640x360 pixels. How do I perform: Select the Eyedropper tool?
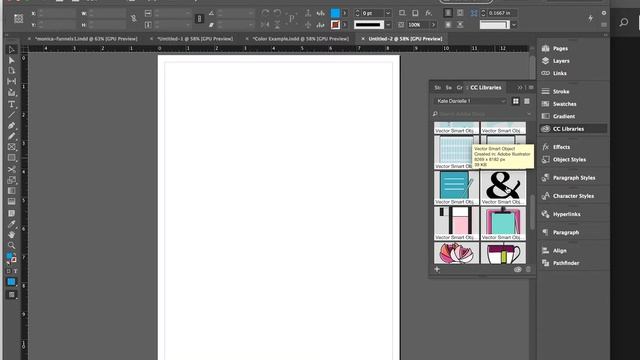pos(11,224)
